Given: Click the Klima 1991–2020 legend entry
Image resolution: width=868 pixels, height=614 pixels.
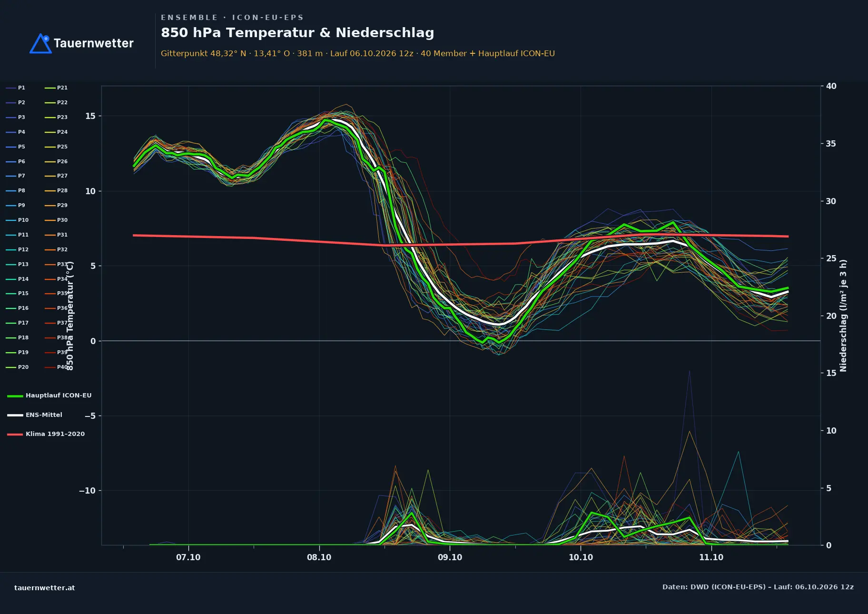Looking at the screenshot, I should (46, 434).
